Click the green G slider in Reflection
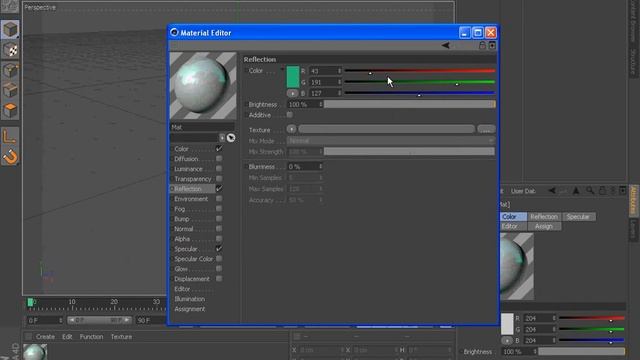The height and width of the screenshot is (360, 640). [x=420, y=82]
